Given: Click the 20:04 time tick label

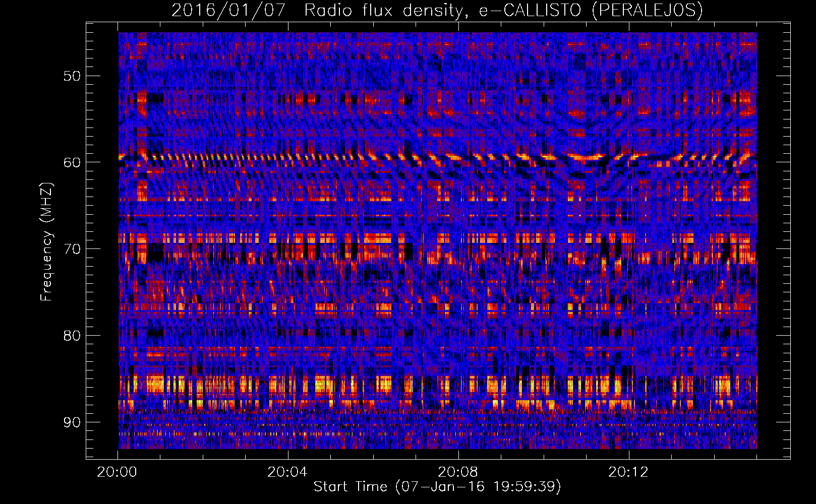Looking at the screenshot, I should [x=287, y=472].
